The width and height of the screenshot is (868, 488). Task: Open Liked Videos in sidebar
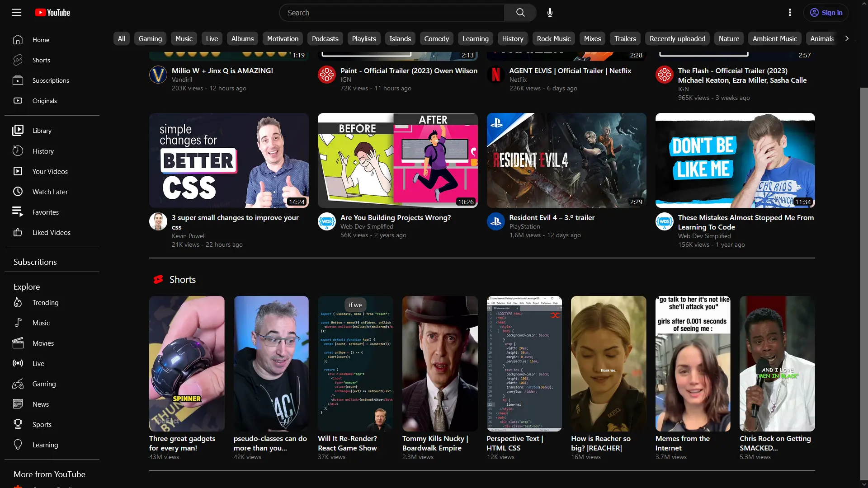(52, 232)
